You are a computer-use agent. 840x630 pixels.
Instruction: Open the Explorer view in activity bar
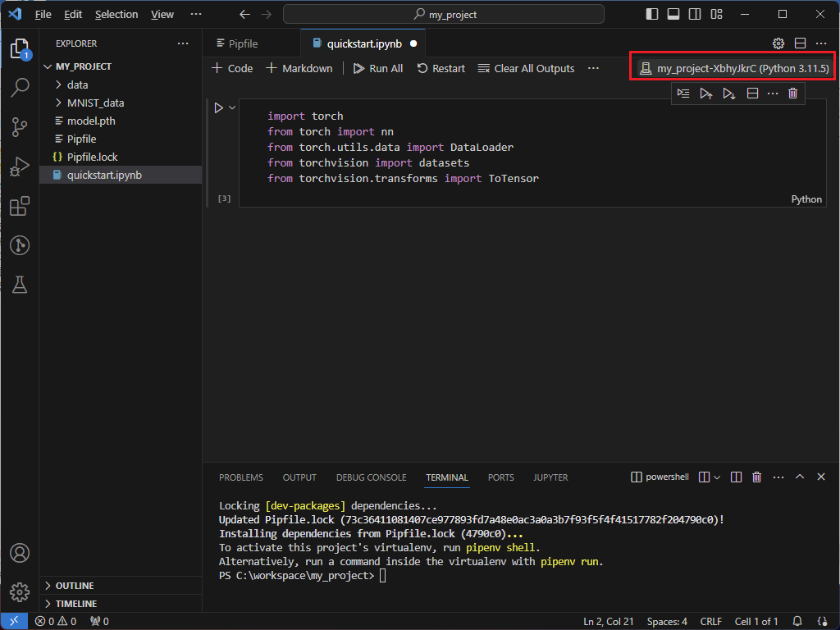20,48
